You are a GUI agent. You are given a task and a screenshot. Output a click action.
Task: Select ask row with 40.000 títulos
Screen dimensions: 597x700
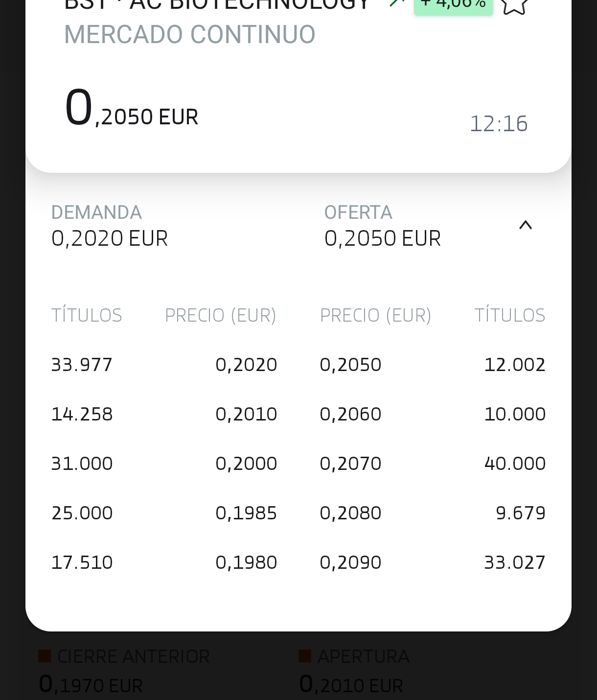[433, 464]
